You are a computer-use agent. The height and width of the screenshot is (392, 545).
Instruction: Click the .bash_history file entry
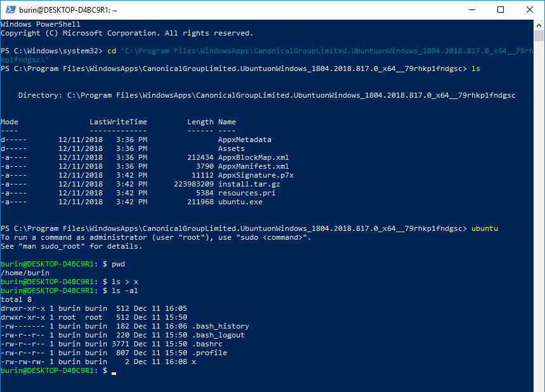(220, 326)
